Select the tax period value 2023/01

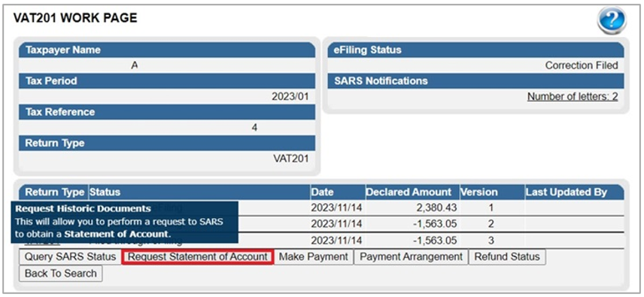[290, 97]
